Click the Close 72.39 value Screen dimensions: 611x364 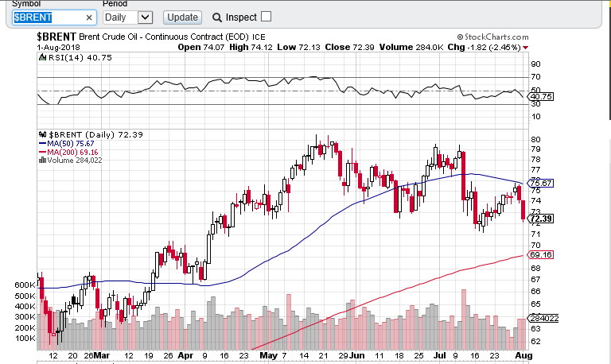[349, 47]
